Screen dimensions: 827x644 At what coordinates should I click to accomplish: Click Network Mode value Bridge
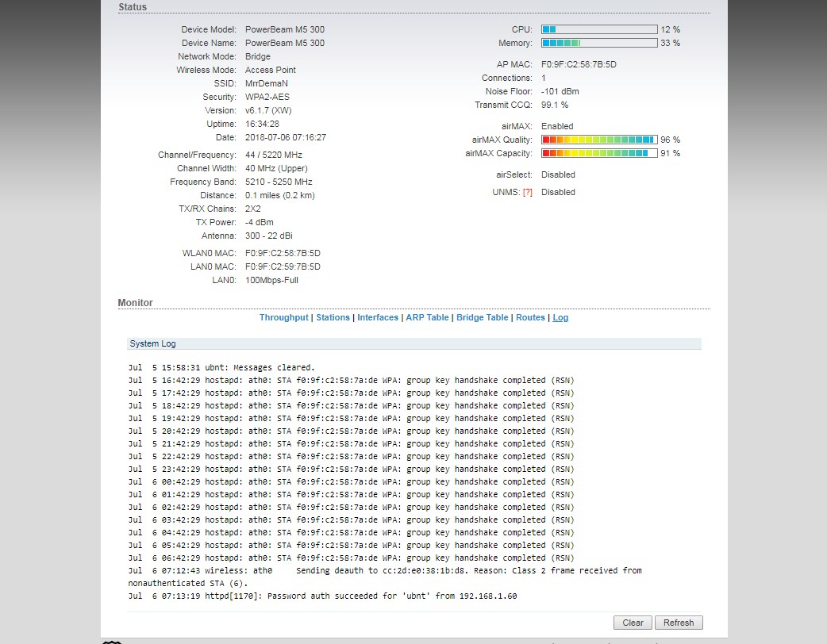click(257, 56)
